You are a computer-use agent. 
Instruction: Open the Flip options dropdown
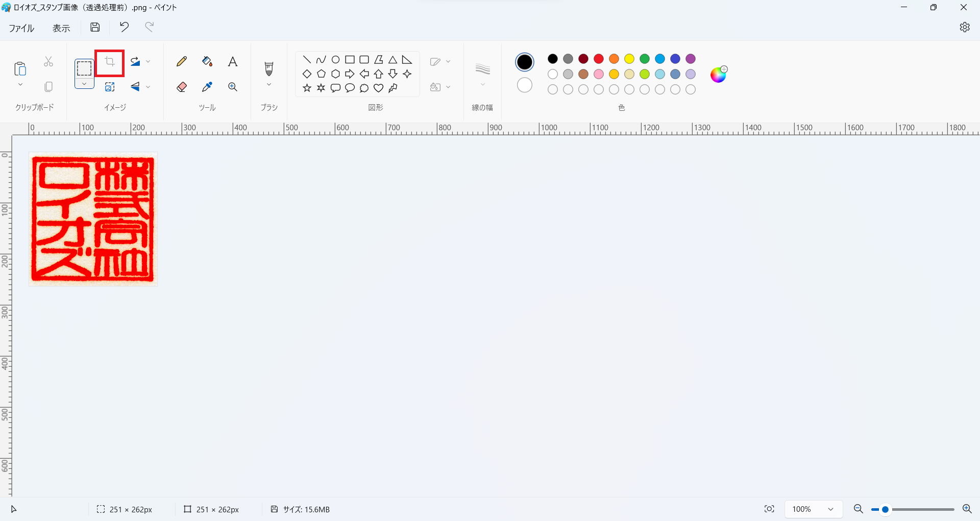tap(148, 87)
